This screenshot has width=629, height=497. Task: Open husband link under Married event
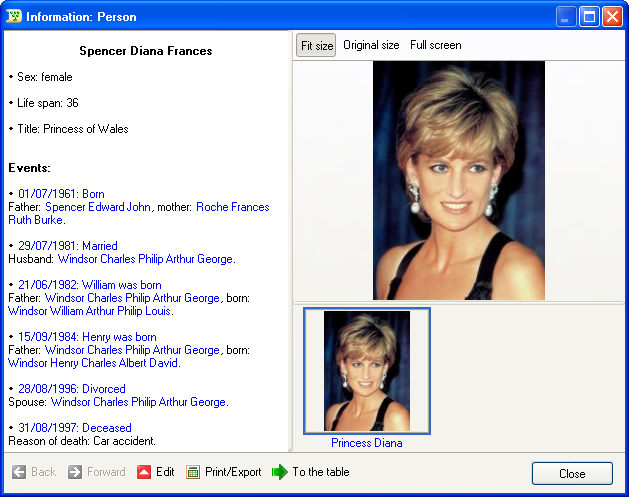coord(145,259)
